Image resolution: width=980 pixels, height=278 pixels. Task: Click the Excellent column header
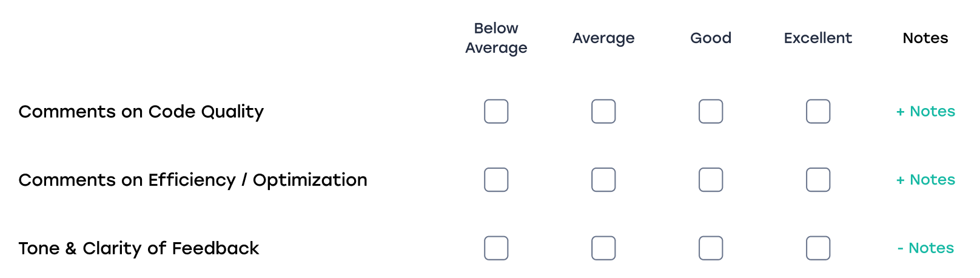click(x=817, y=38)
